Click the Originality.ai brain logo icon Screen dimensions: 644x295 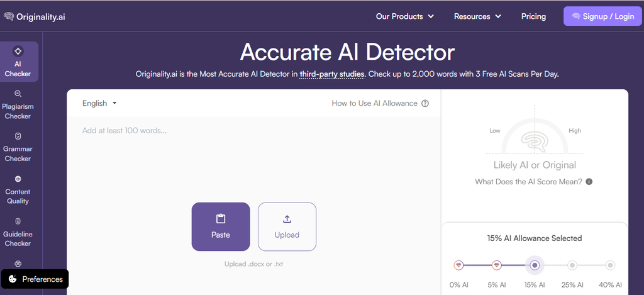point(9,16)
